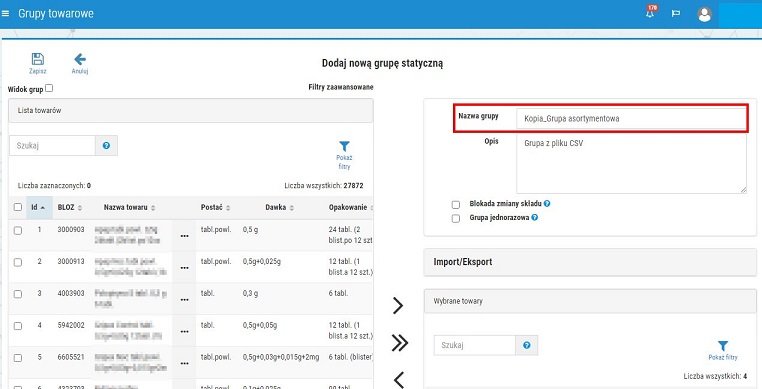The height and width of the screenshot is (389, 762).
Task: Tick the Blokada zmiany składu checkbox
Action: pos(455,205)
